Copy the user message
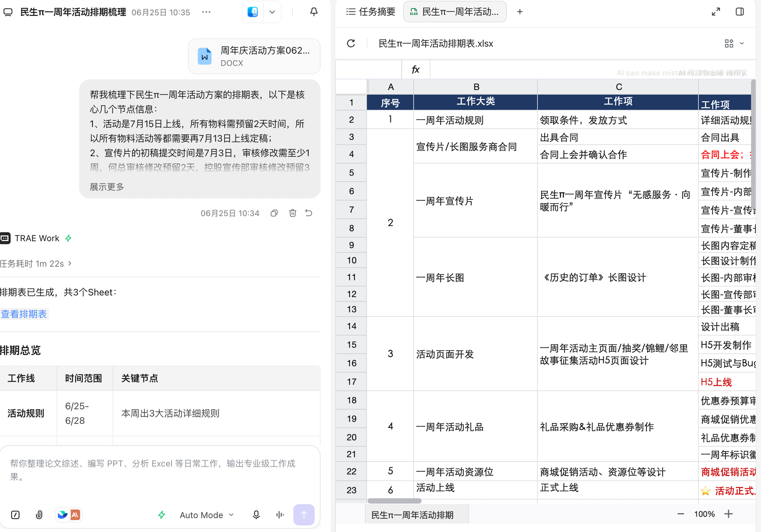Viewport: 761px width, 532px height. (274, 213)
